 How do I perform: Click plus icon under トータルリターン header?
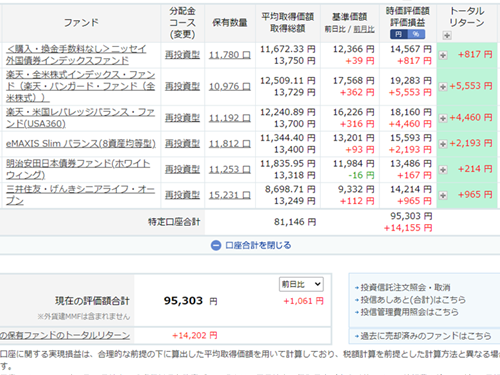(x=447, y=35)
